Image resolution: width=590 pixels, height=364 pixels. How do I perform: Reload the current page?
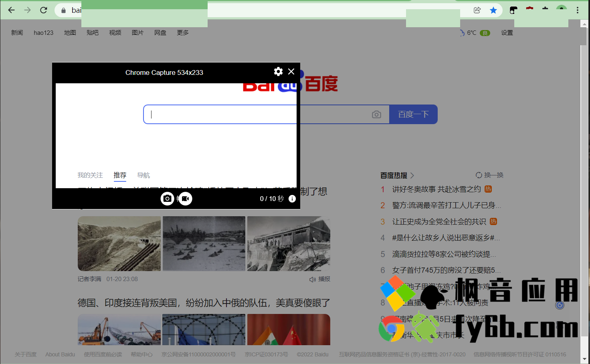(x=44, y=10)
